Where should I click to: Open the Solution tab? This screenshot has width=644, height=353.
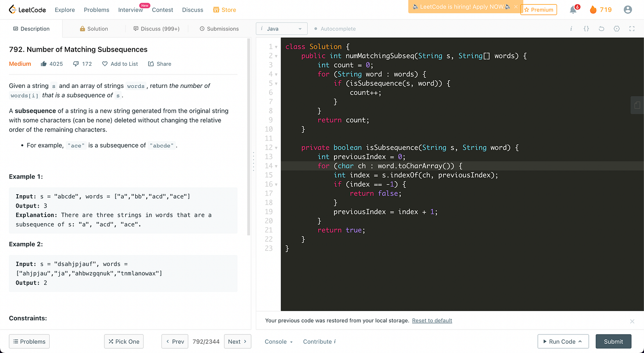[94, 29]
